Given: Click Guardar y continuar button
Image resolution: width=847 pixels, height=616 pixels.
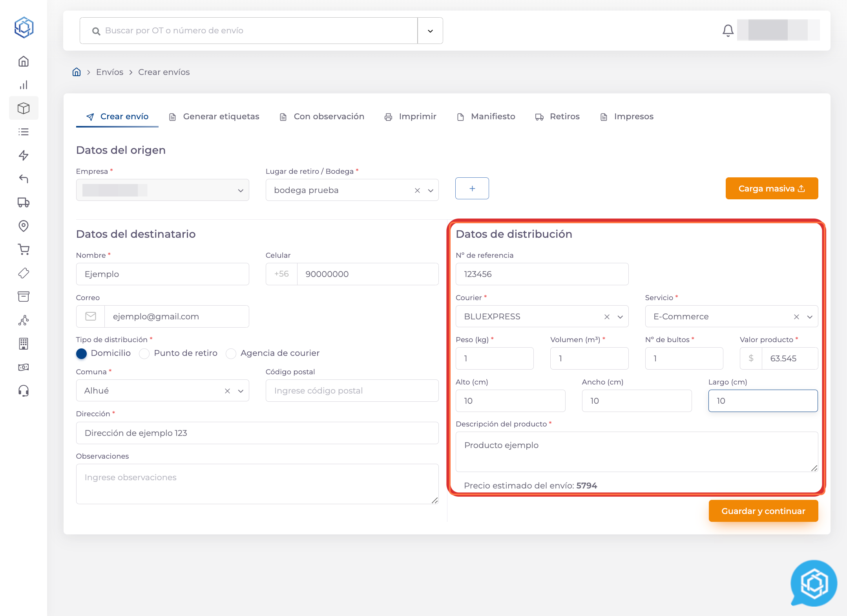Looking at the screenshot, I should [x=763, y=511].
